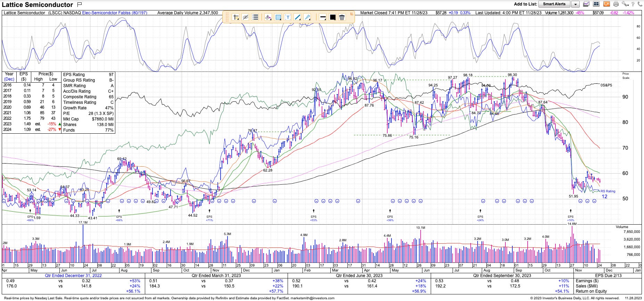Click the Return on Equity label
Viewport: 644px width, 301px height.
tap(591, 291)
